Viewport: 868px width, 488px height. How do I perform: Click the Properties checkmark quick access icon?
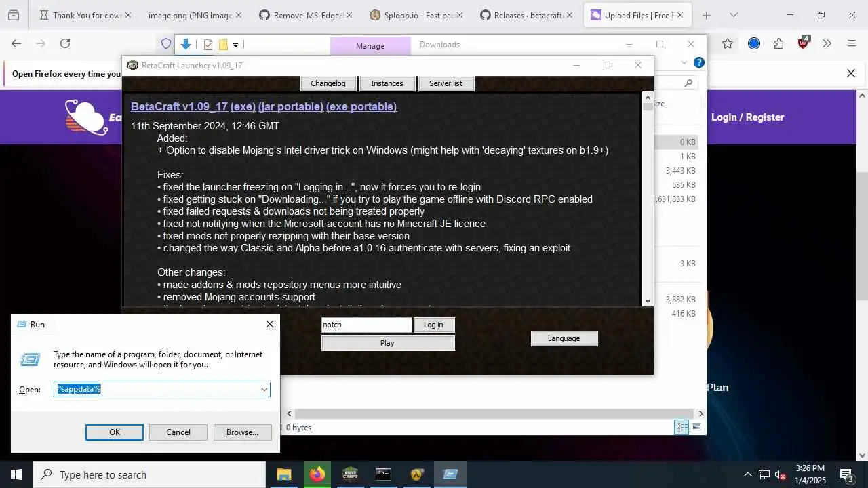click(208, 45)
